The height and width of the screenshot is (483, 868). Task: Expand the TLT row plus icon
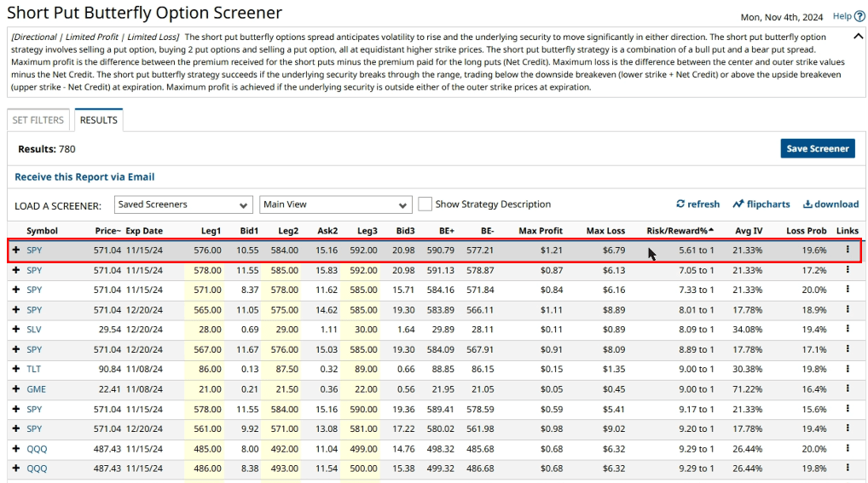(x=16, y=370)
